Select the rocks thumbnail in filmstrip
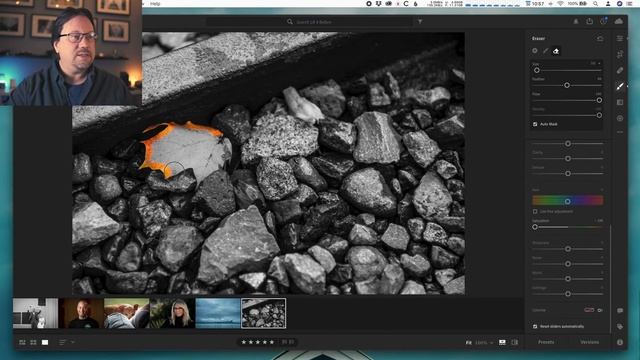The height and width of the screenshot is (360, 640). [x=264, y=313]
